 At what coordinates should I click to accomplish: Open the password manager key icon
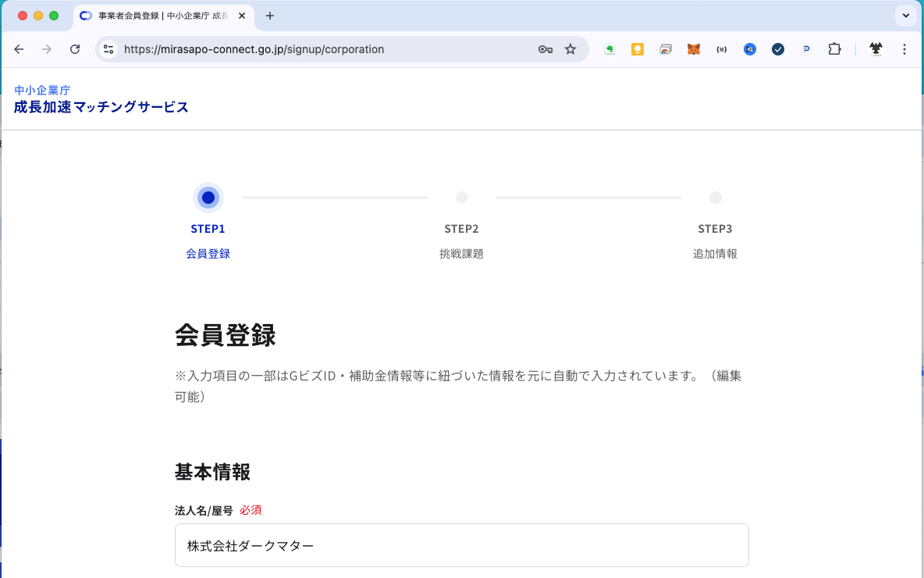[546, 49]
